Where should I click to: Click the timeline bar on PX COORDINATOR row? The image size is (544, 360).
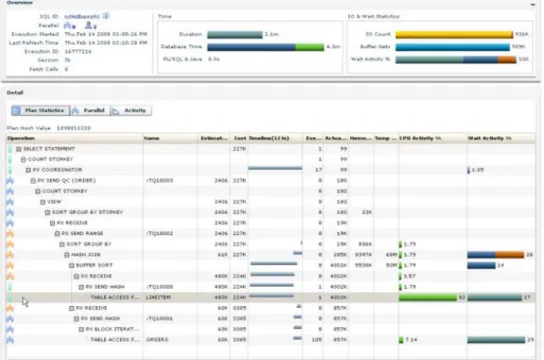click(x=275, y=169)
